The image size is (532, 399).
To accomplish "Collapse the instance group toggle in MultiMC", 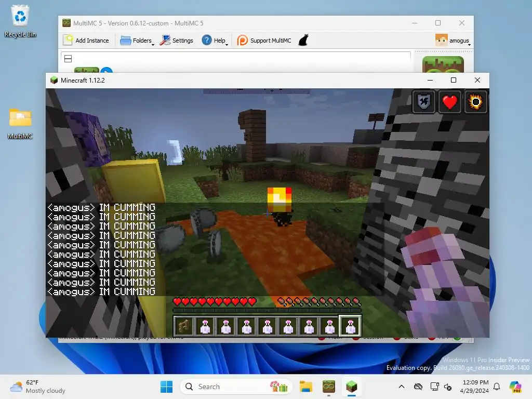I will [68, 59].
